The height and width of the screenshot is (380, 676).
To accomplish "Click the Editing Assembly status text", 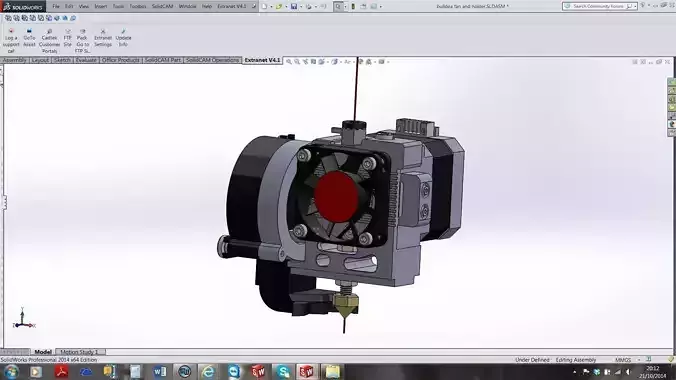I will (x=576, y=360).
